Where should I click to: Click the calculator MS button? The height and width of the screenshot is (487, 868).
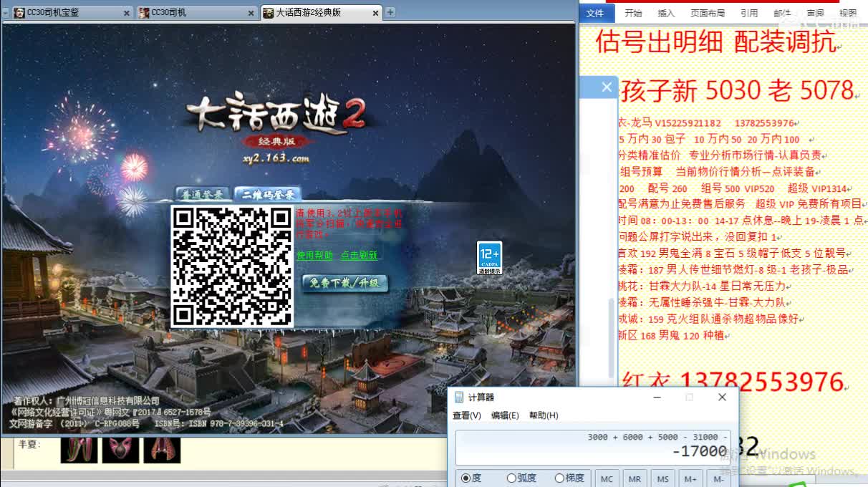pos(662,478)
